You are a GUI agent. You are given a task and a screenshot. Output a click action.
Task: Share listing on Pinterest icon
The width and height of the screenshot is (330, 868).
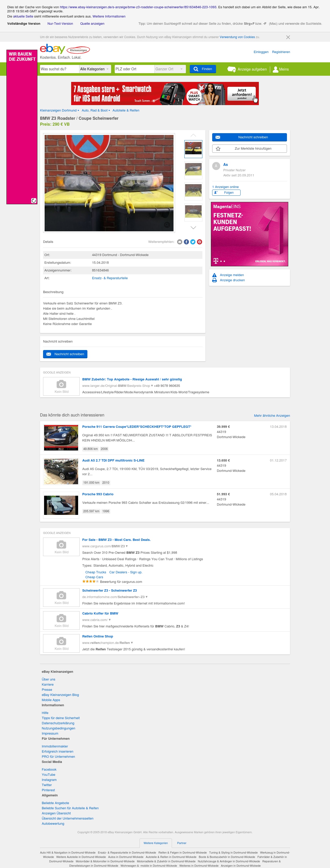[x=199, y=242]
